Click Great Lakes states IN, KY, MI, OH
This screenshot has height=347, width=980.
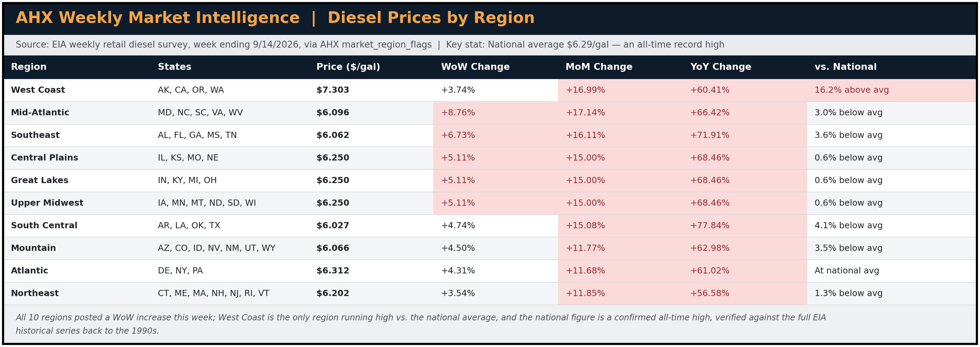point(187,181)
